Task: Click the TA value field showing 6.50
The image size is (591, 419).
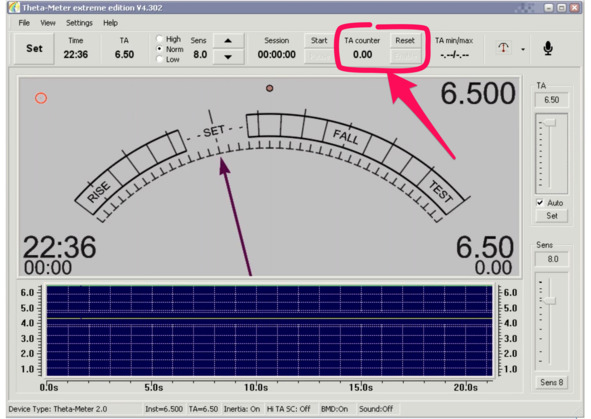Action: pyautogui.click(x=551, y=100)
